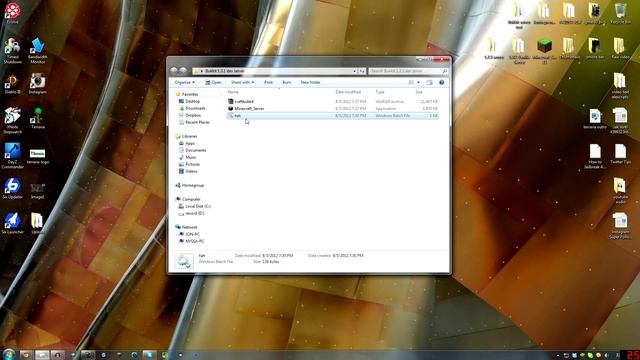Open the Recycle Bin

tap(620, 13)
